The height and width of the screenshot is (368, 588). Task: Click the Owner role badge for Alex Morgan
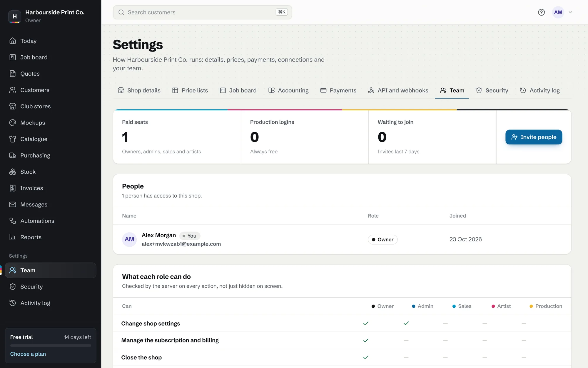click(x=382, y=239)
